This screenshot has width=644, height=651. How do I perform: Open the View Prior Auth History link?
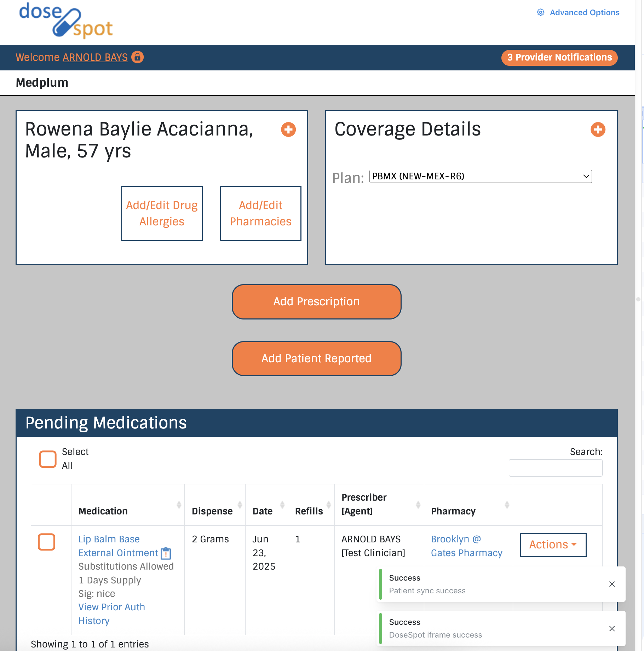[x=111, y=614]
